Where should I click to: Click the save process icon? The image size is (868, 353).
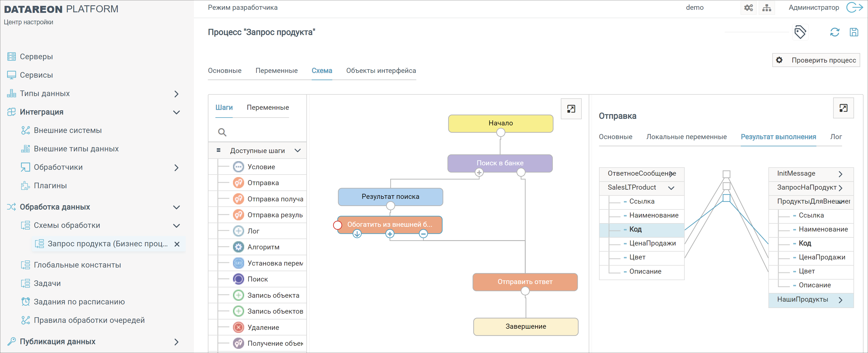click(x=853, y=32)
